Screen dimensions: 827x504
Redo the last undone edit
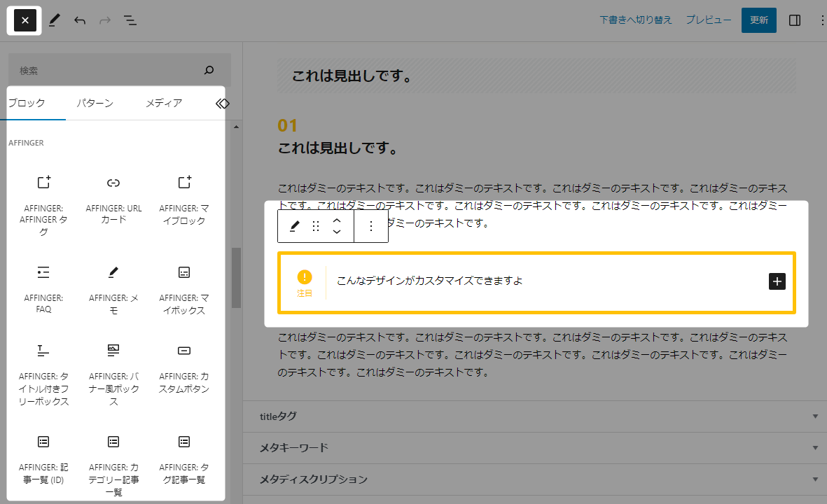click(105, 20)
